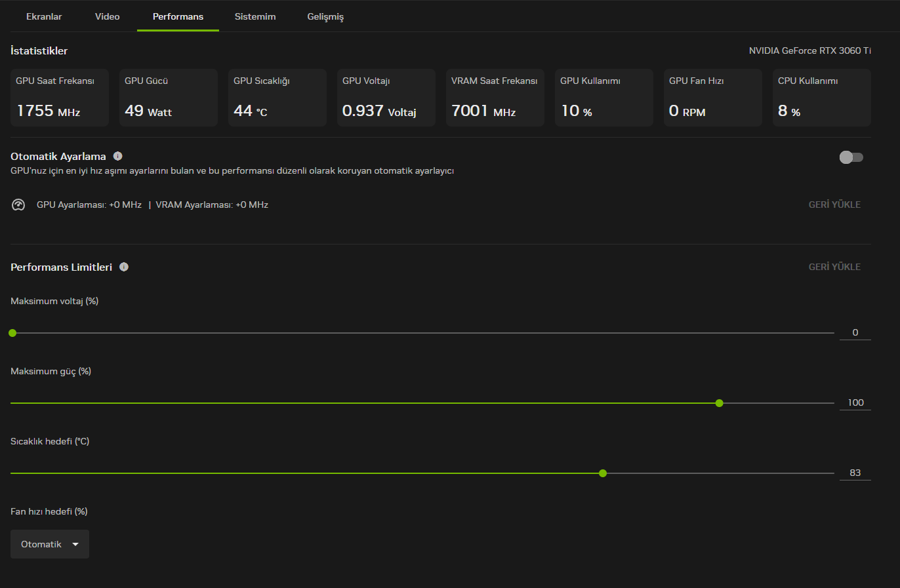Click the Maksimum güç value field showing 100
This screenshot has width=900, height=588.
(855, 402)
